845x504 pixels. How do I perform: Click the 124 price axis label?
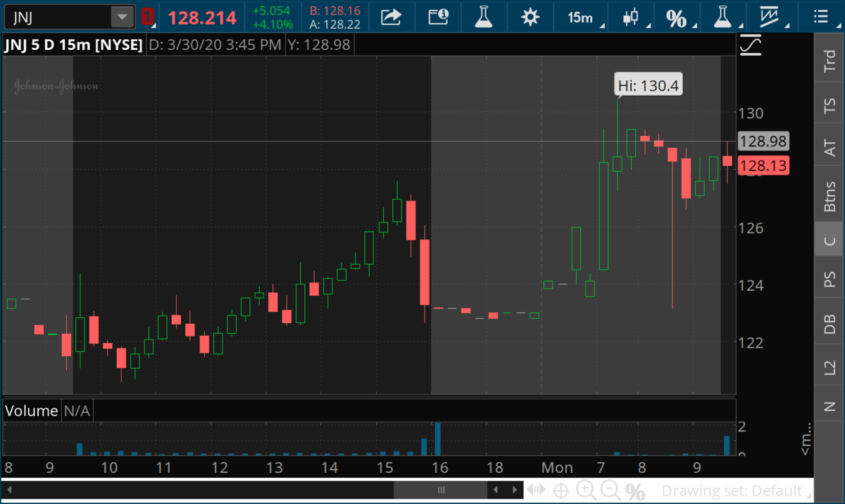point(751,285)
